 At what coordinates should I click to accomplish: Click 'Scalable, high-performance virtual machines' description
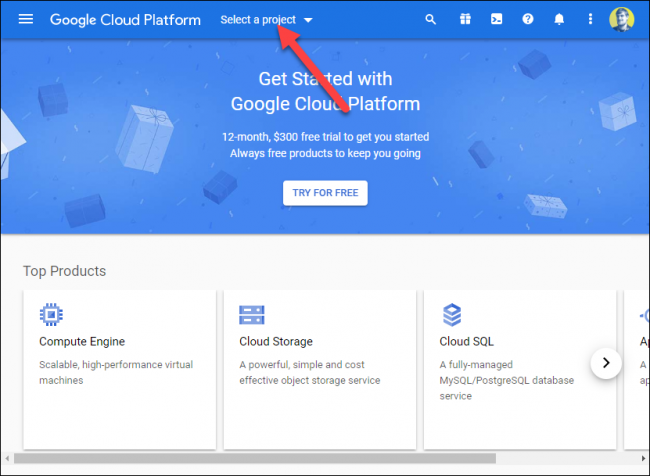point(116,372)
